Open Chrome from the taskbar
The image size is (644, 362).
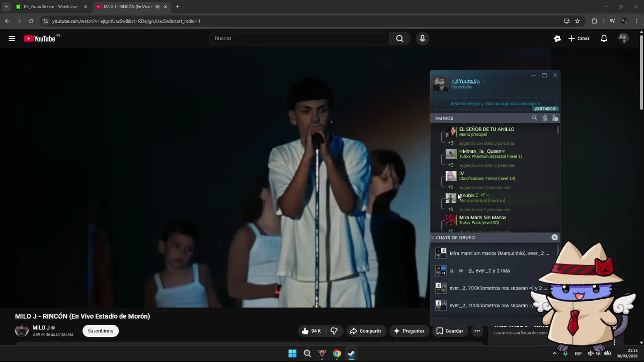(337, 353)
